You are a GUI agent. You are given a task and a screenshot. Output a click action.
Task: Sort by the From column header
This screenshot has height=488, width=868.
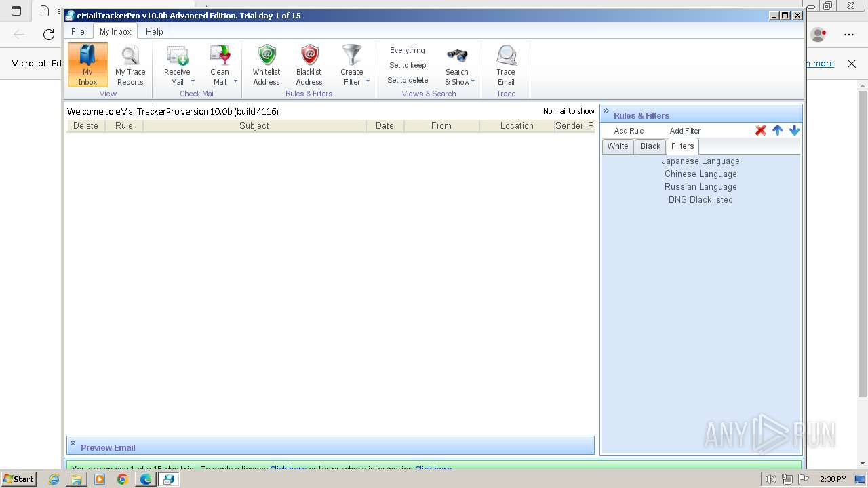coord(441,126)
